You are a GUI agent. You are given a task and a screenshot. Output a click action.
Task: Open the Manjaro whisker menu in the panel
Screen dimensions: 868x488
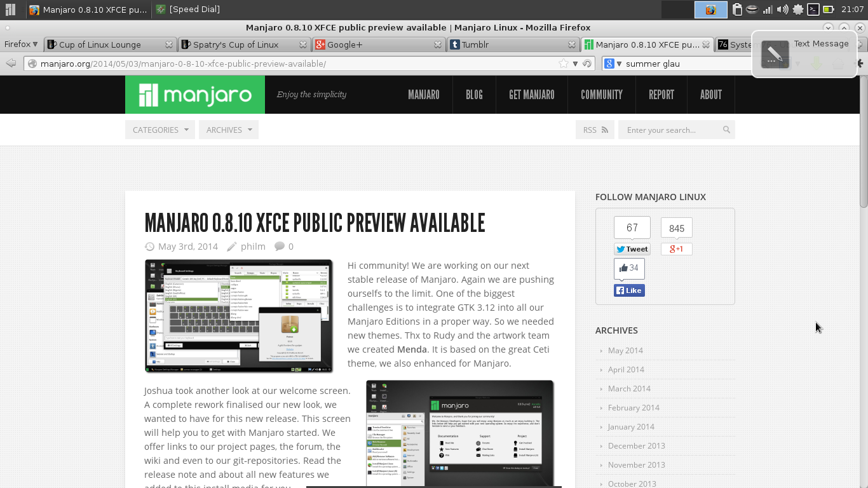click(11, 10)
